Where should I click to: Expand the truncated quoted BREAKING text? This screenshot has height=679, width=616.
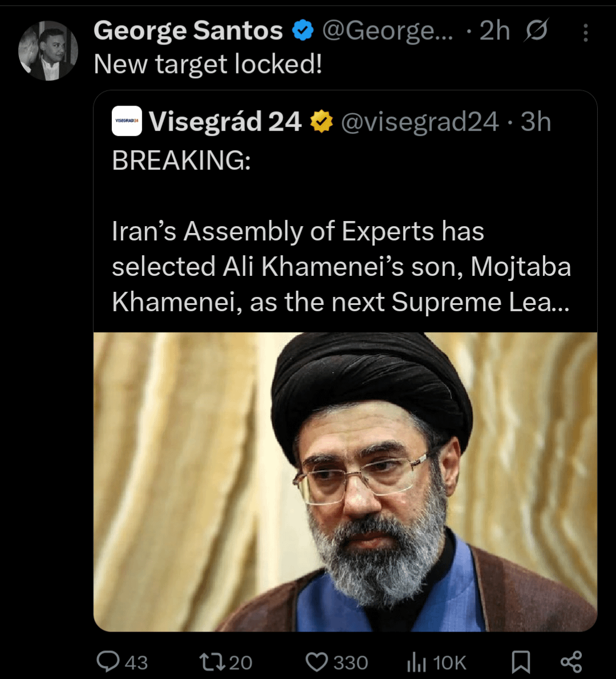coord(341,267)
